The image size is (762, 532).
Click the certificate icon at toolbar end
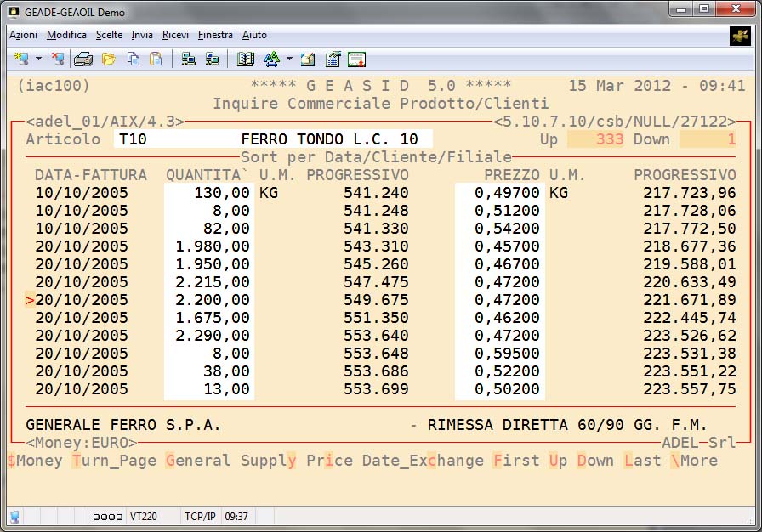(356, 59)
